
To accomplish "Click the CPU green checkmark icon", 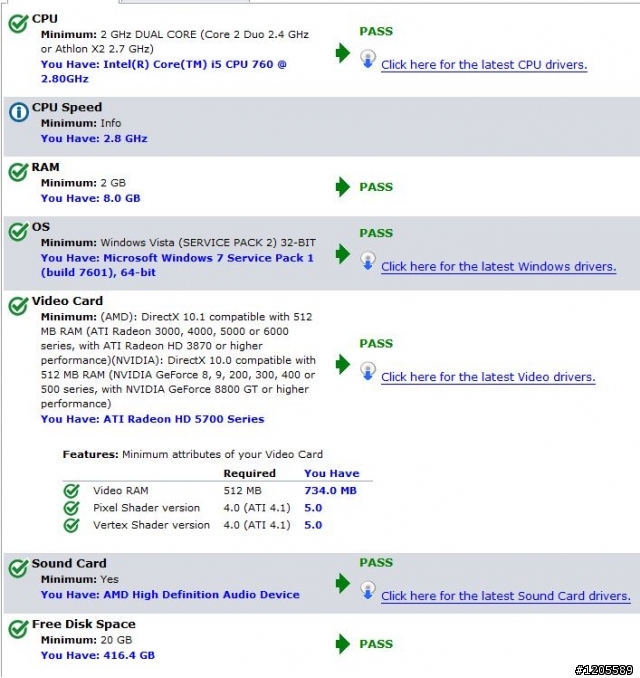I will (x=19, y=23).
